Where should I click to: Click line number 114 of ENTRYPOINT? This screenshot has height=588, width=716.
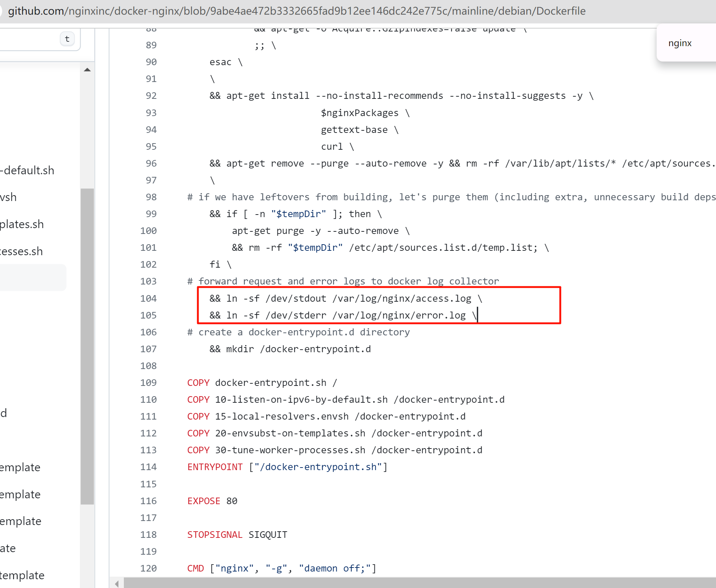[148, 467]
